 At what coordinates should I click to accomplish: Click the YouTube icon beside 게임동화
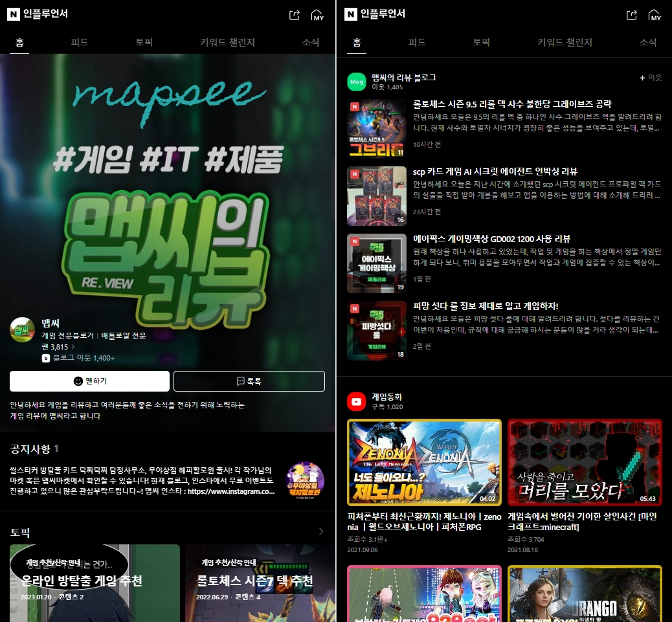[x=357, y=401]
